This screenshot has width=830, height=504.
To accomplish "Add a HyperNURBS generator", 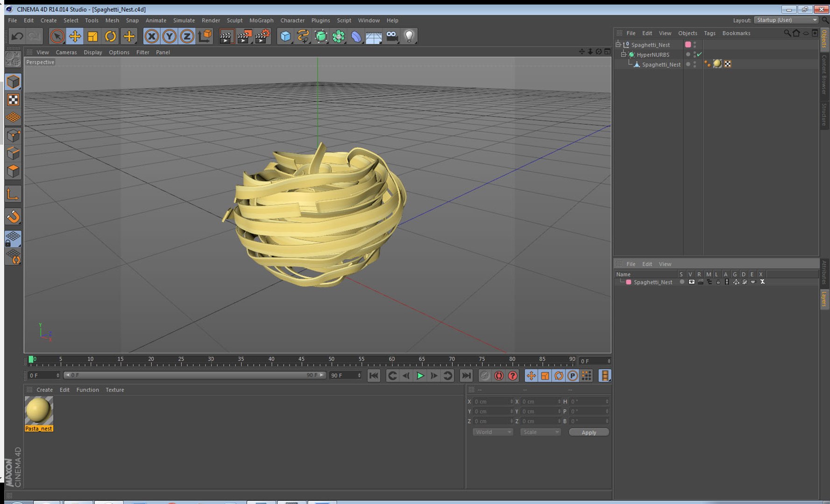I will click(321, 36).
